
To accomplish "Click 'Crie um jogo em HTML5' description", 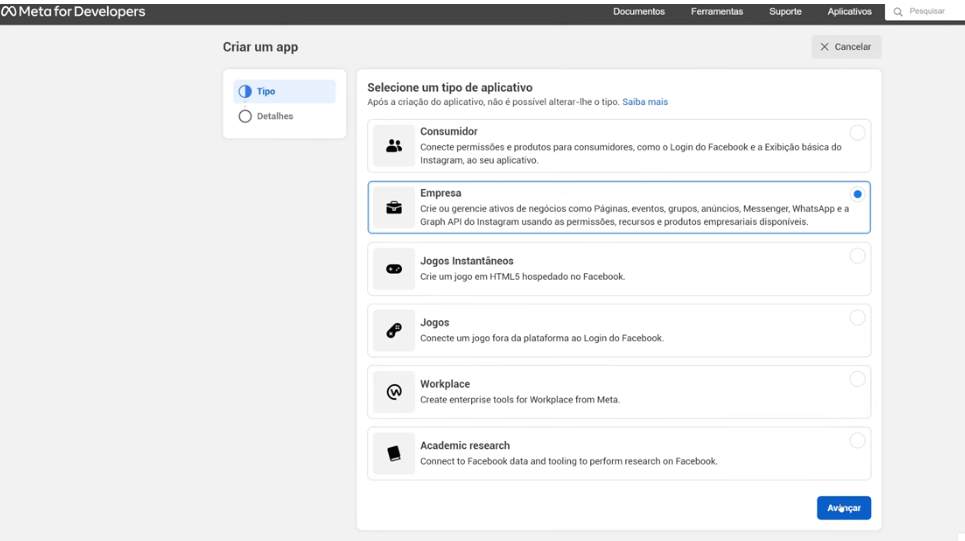I will pos(523,276).
